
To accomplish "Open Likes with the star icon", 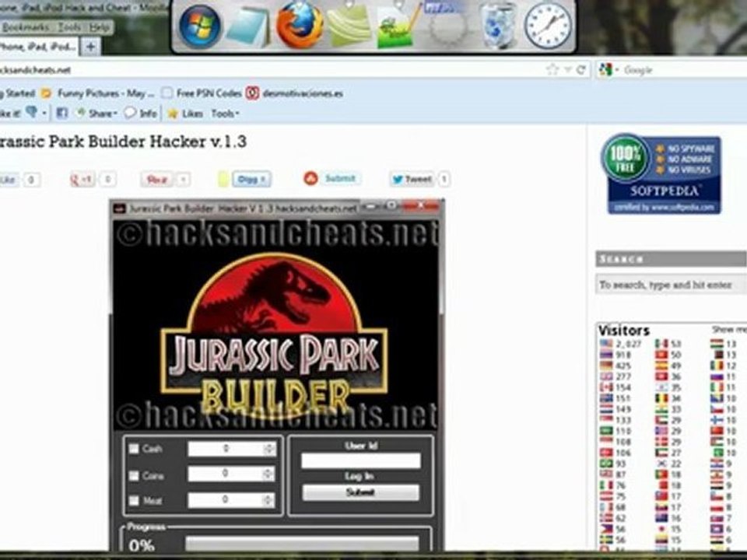I will click(185, 114).
